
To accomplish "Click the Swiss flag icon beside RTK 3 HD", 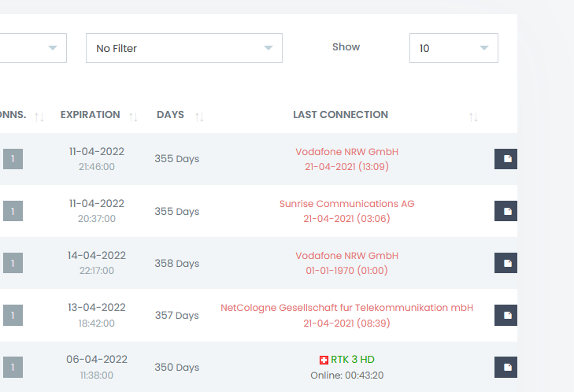I will [x=324, y=360].
